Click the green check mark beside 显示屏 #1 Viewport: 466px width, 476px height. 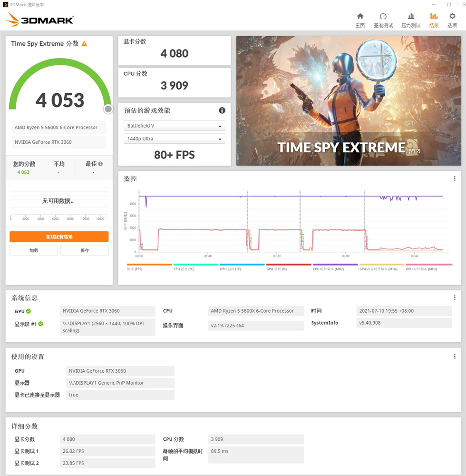coord(40,324)
